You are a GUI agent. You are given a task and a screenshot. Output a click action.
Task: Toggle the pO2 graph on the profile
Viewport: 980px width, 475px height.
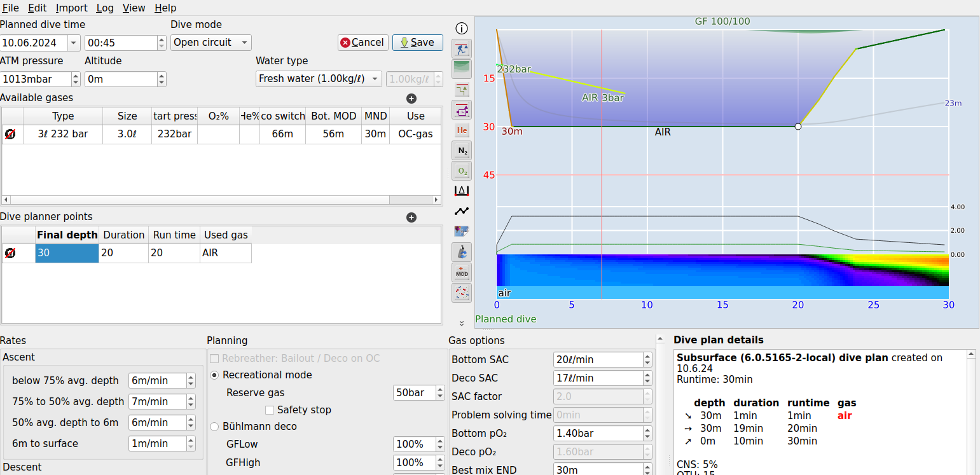coord(462,170)
